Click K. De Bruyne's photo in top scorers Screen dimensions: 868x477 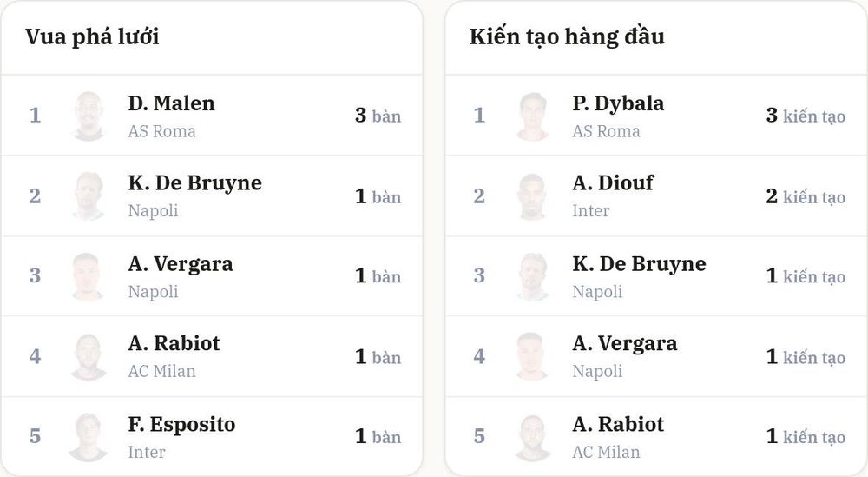(88, 196)
